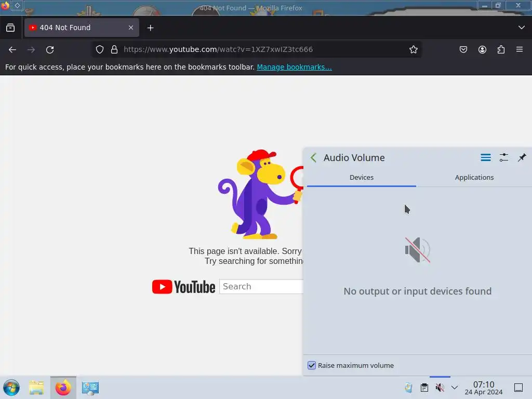Focus the URL address bar
Image resolution: width=532 pixels, height=399 pixels.
(x=256, y=49)
